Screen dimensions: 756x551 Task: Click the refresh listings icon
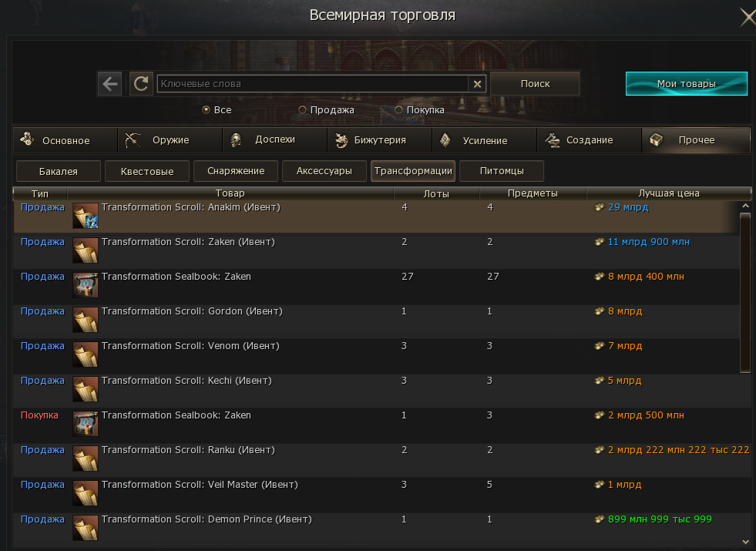tap(141, 84)
